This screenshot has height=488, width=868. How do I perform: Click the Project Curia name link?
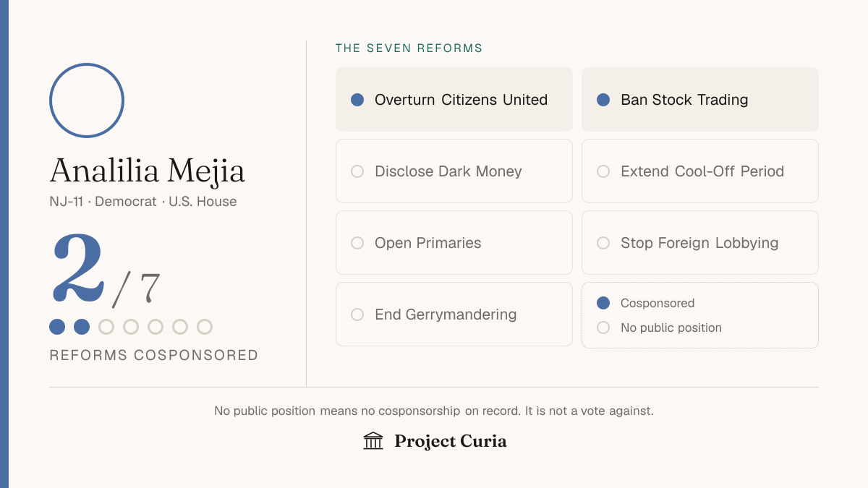tap(451, 441)
